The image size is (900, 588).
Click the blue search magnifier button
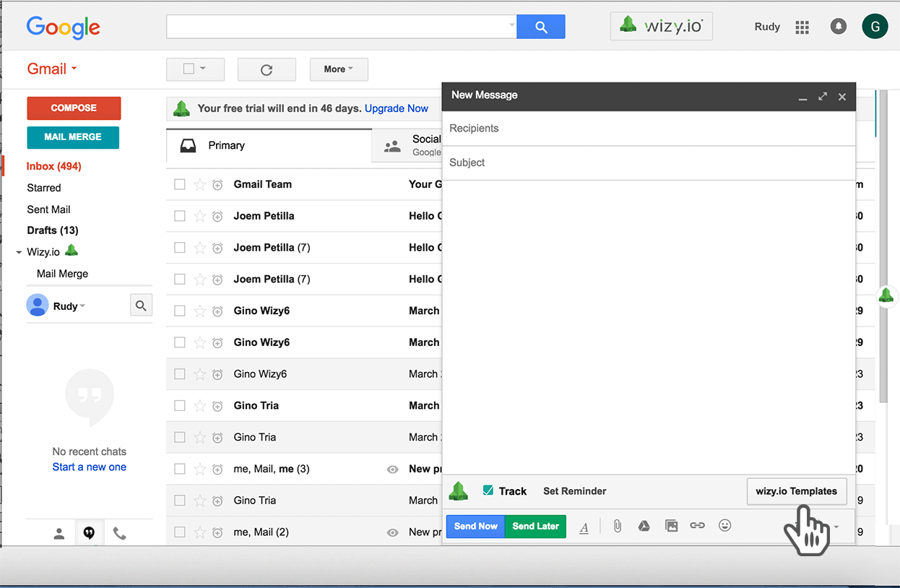[x=541, y=27]
